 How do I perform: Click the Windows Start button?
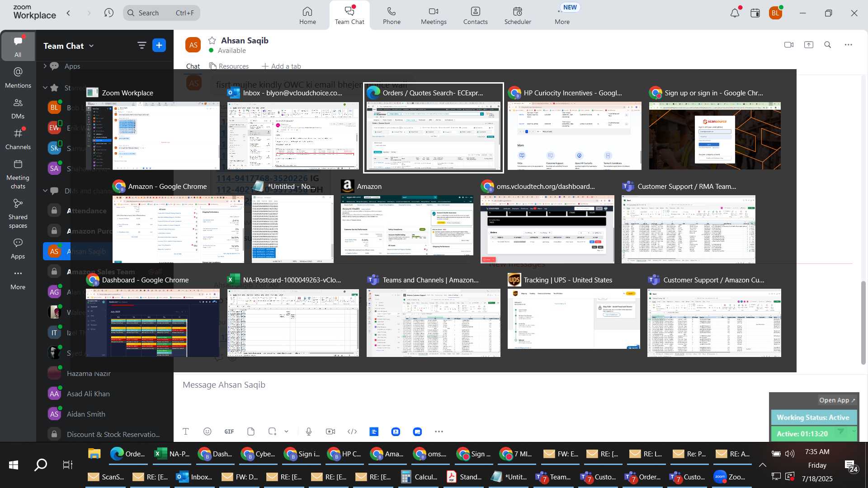[14, 465]
